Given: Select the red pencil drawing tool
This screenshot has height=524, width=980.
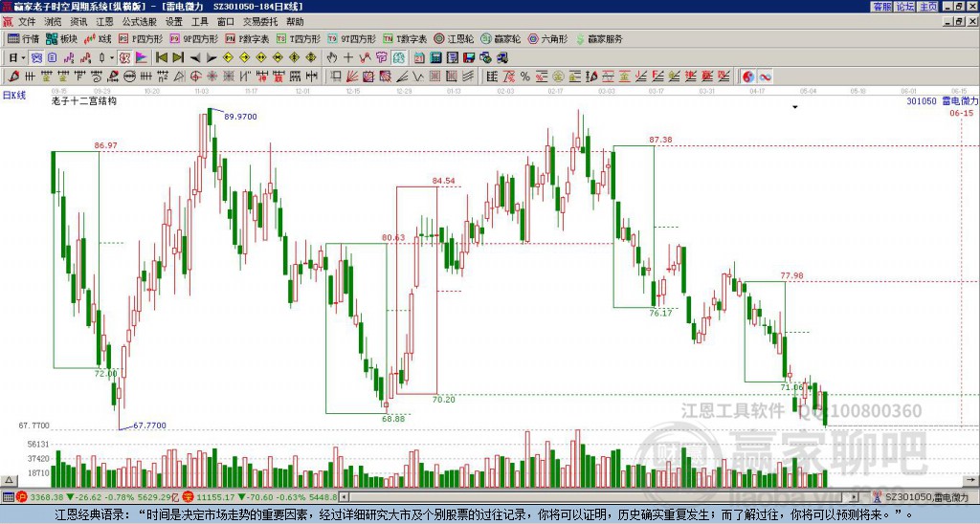Looking at the screenshot, I should 13,76.
